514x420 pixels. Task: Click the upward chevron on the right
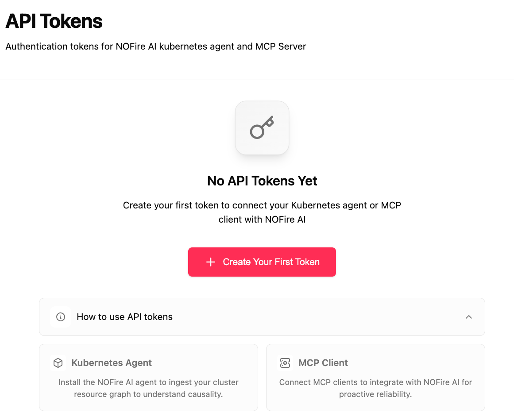coord(468,317)
